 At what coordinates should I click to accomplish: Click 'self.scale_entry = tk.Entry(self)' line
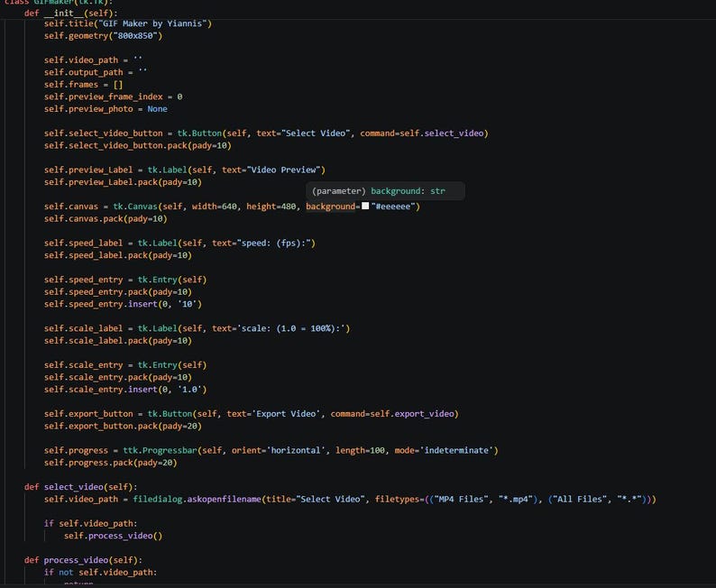coord(125,364)
